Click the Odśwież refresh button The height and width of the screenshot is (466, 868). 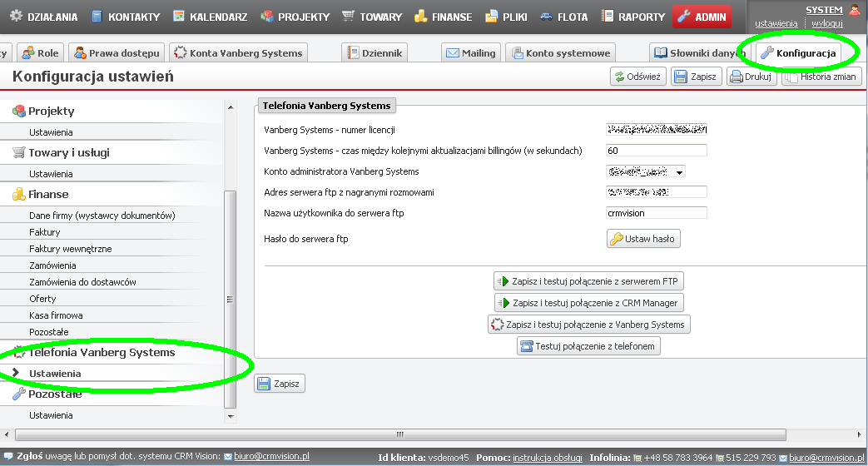point(637,77)
